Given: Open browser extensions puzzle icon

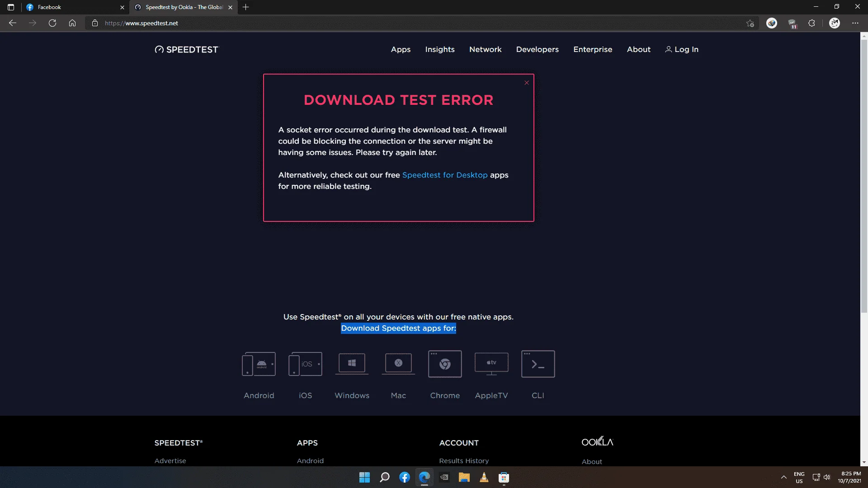Looking at the screenshot, I should [811, 23].
